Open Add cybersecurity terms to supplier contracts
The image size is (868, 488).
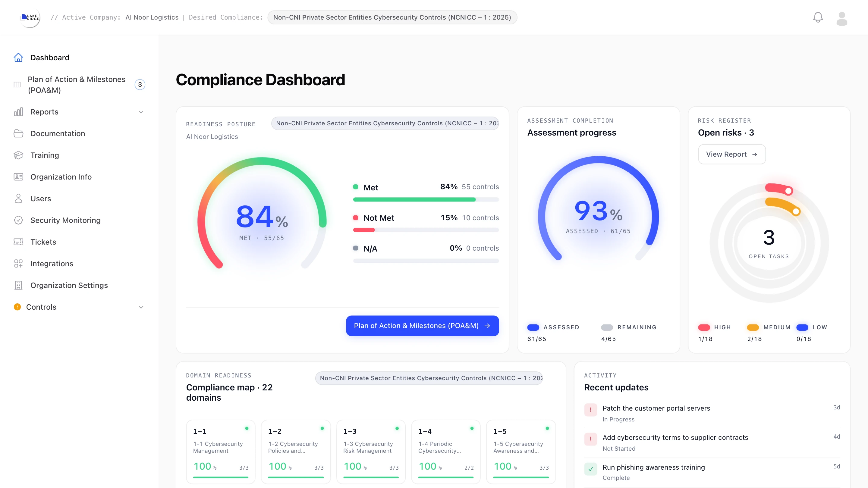point(712,443)
